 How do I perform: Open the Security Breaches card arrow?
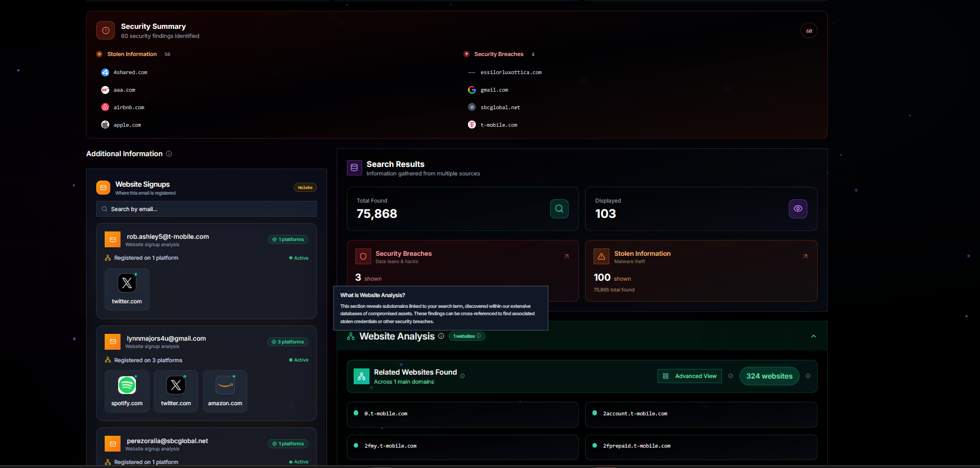tap(566, 256)
